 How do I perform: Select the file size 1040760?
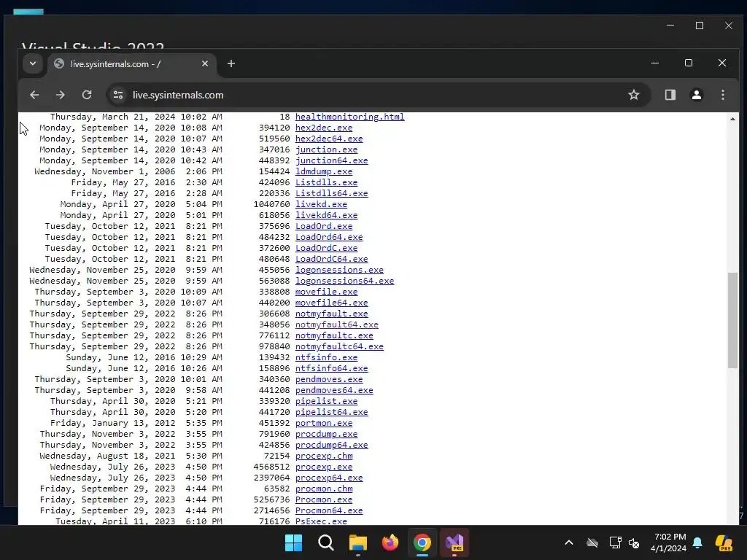[x=271, y=204]
